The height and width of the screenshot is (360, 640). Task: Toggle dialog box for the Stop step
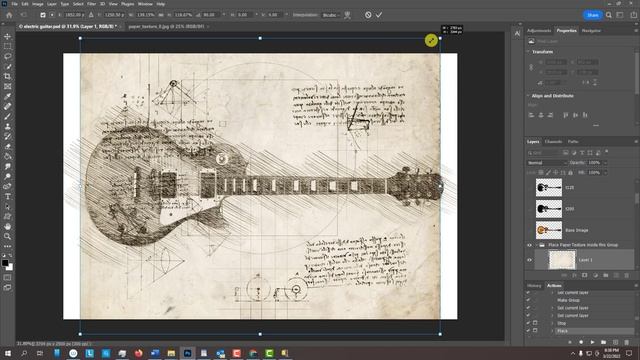click(535, 323)
